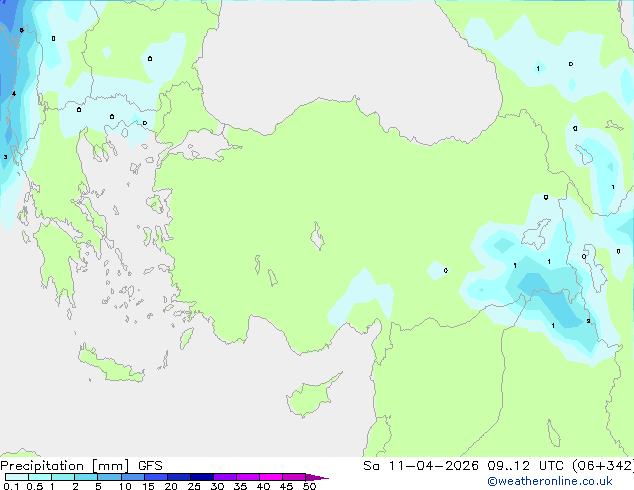Select the 2–5 mm legend color swatch
Image resolution: width=634 pixels, height=490 pixels.
click(86, 477)
